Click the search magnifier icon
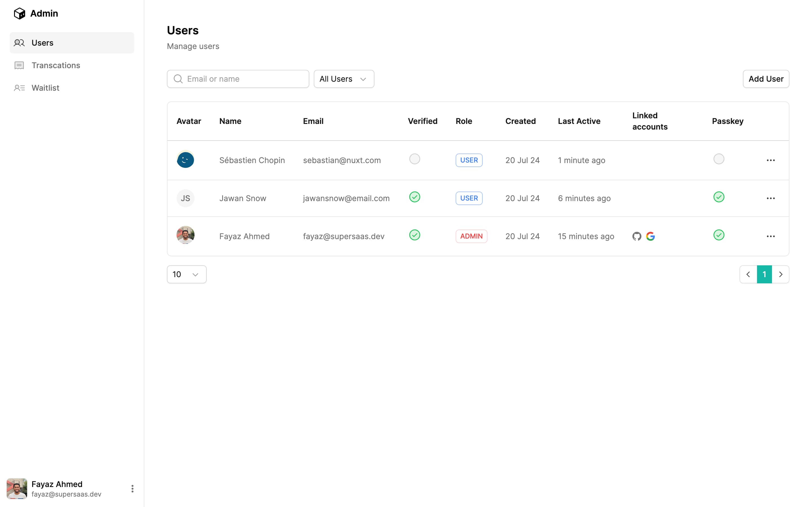This screenshot has width=812, height=507. (178, 79)
